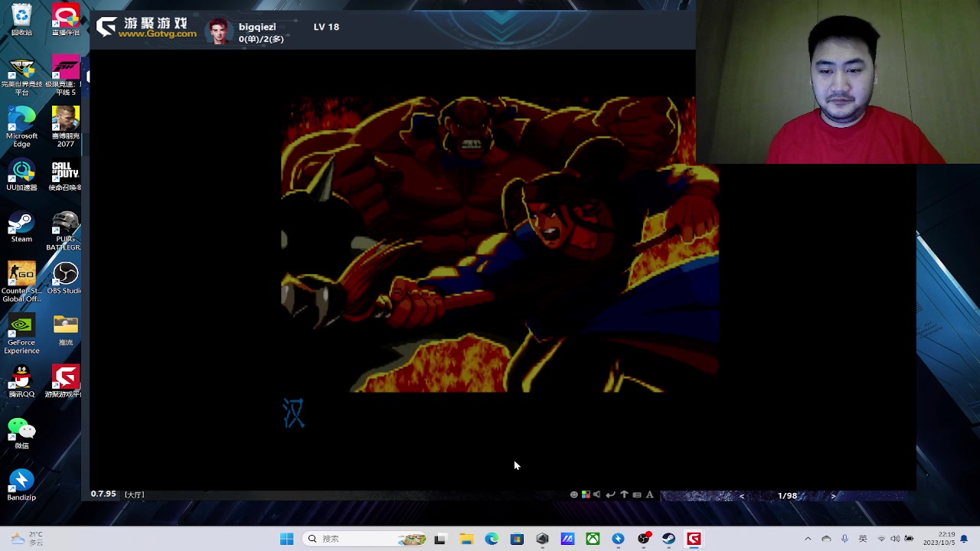Open the Xbox app from the taskbar
Viewport: 980px width, 551px height.
click(593, 539)
